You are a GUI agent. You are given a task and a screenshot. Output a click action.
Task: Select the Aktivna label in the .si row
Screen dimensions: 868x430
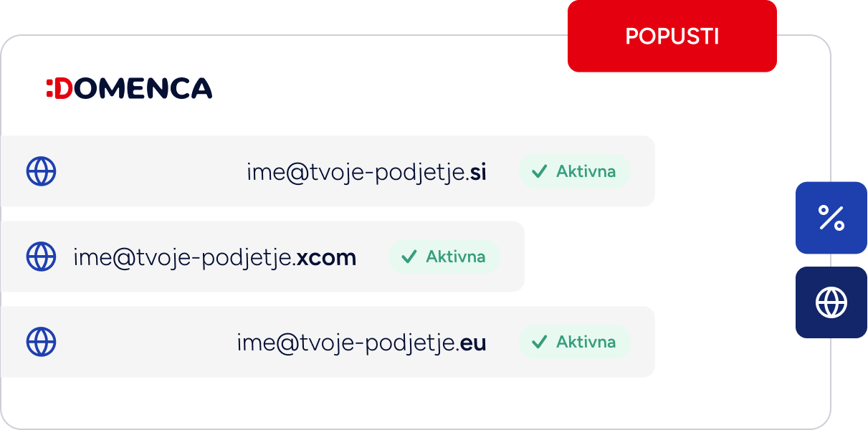tap(586, 171)
